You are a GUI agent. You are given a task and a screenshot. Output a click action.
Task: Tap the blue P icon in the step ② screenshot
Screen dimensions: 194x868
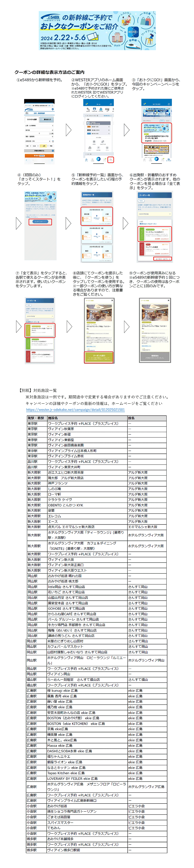click(98, 159)
